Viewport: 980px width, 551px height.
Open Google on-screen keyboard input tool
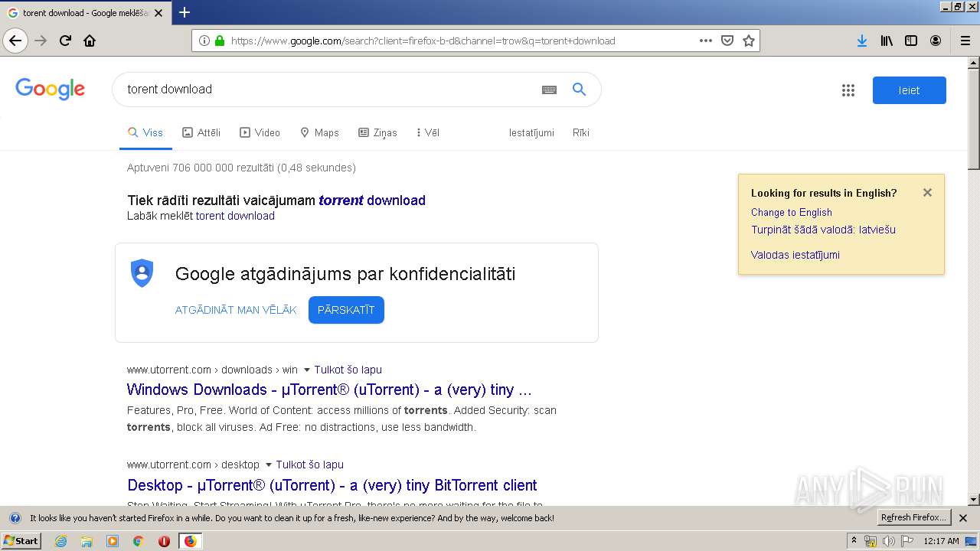click(x=549, y=90)
